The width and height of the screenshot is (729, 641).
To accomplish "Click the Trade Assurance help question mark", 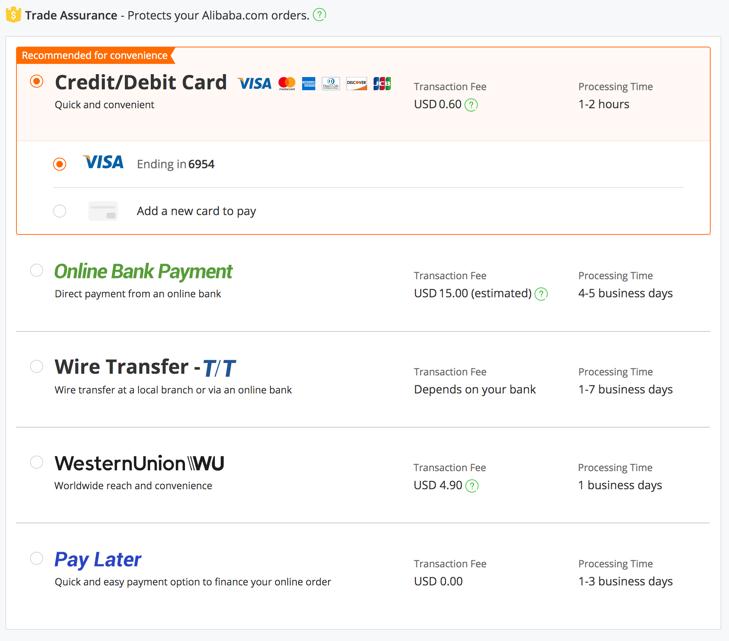I will coord(319,15).
